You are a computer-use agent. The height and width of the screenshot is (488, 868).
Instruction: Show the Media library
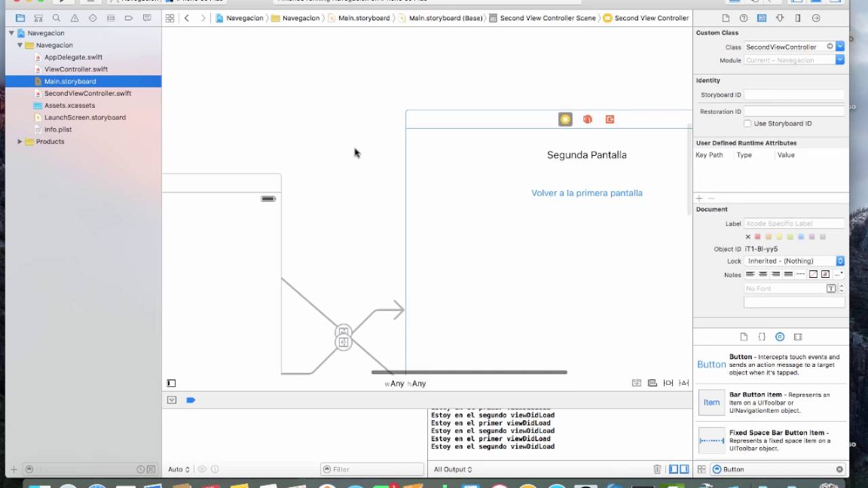pyautogui.click(x=798, y=337)
